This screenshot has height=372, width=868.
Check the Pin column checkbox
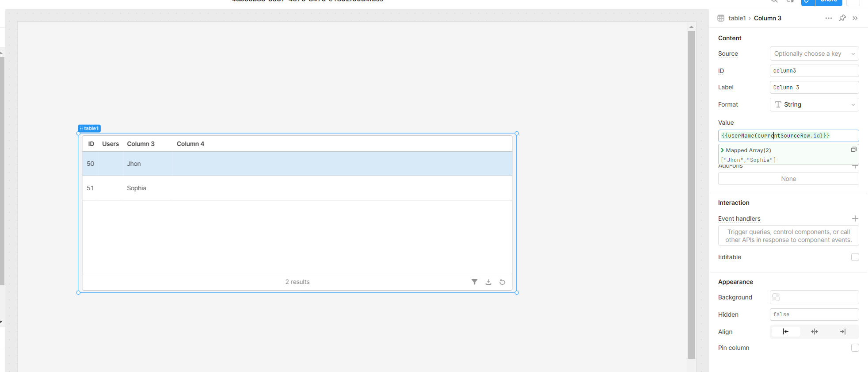855,348
